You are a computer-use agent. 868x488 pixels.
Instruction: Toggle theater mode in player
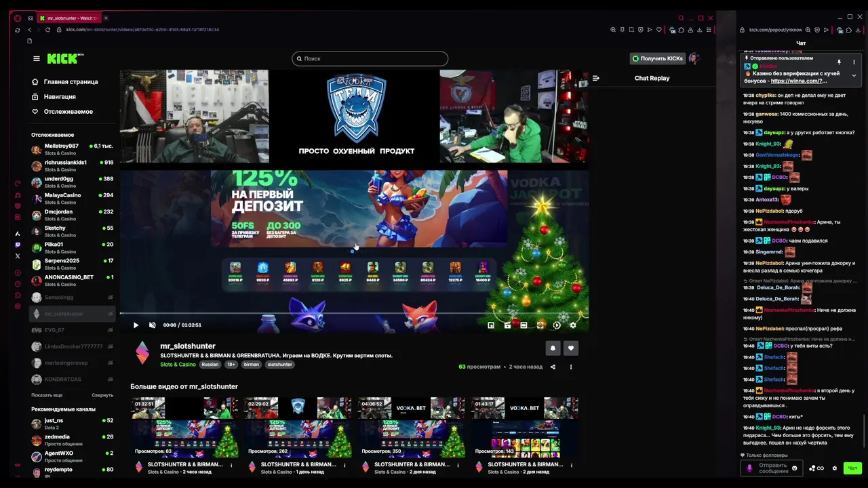tap(524, 325)
